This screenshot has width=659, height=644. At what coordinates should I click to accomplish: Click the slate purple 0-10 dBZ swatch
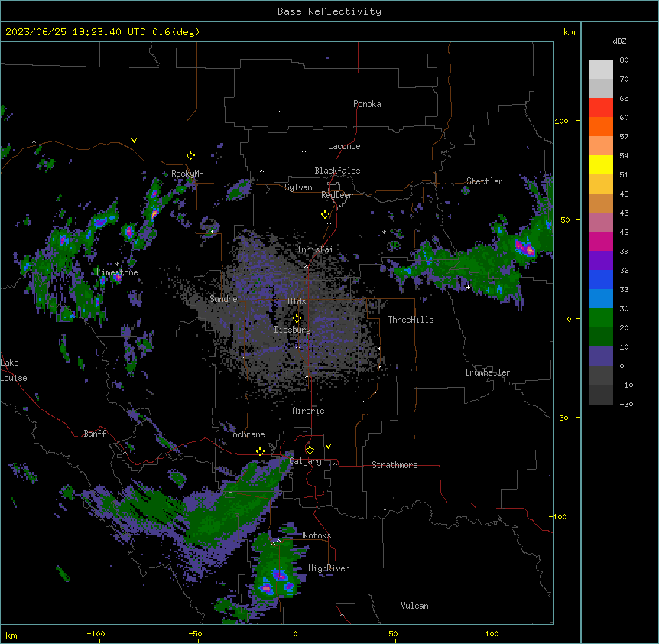601,356
